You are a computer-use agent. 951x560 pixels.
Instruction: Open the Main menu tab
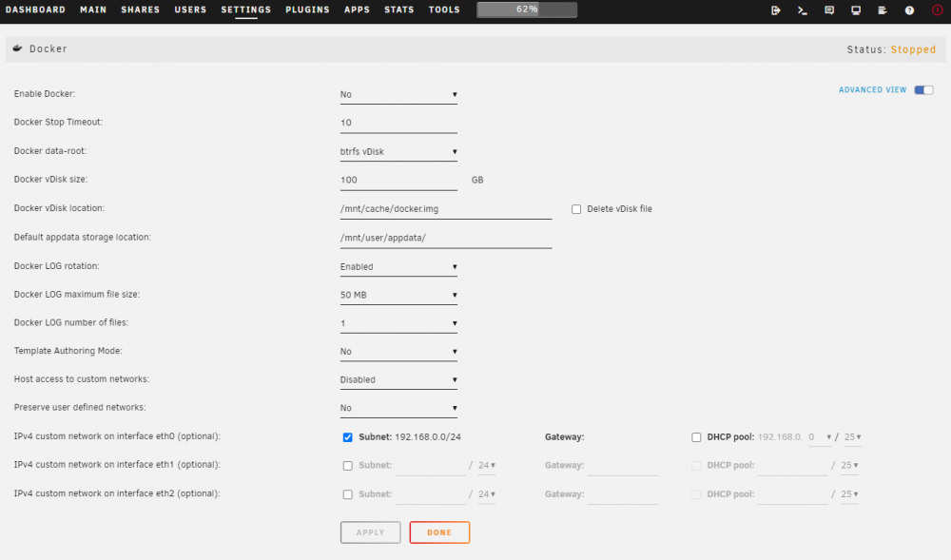coord(93,10)
